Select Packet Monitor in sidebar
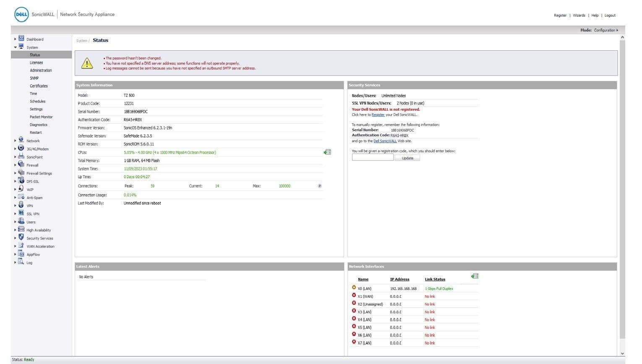642x364 pixels. click(x=41, y=117)
